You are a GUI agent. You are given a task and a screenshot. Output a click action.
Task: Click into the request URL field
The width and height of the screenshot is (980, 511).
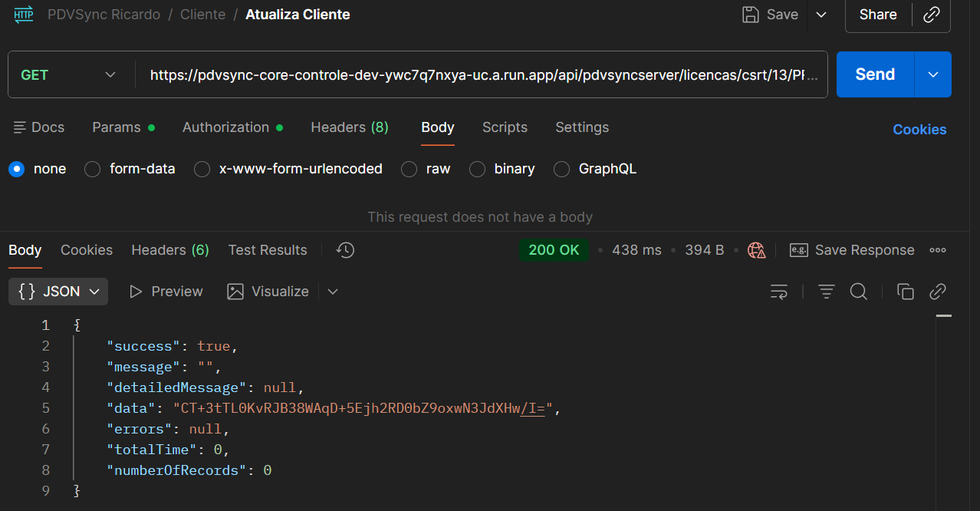(x=483, y=74)
